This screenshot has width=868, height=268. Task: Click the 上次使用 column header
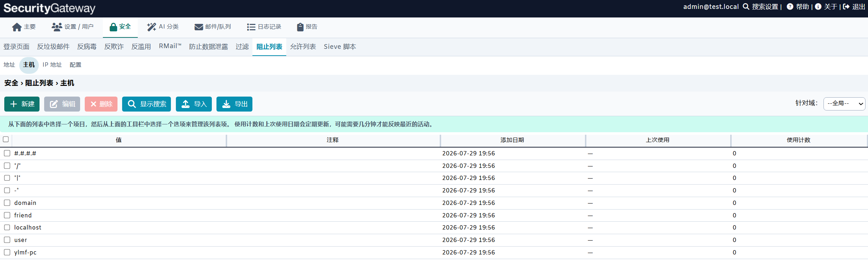pos(658,140)
